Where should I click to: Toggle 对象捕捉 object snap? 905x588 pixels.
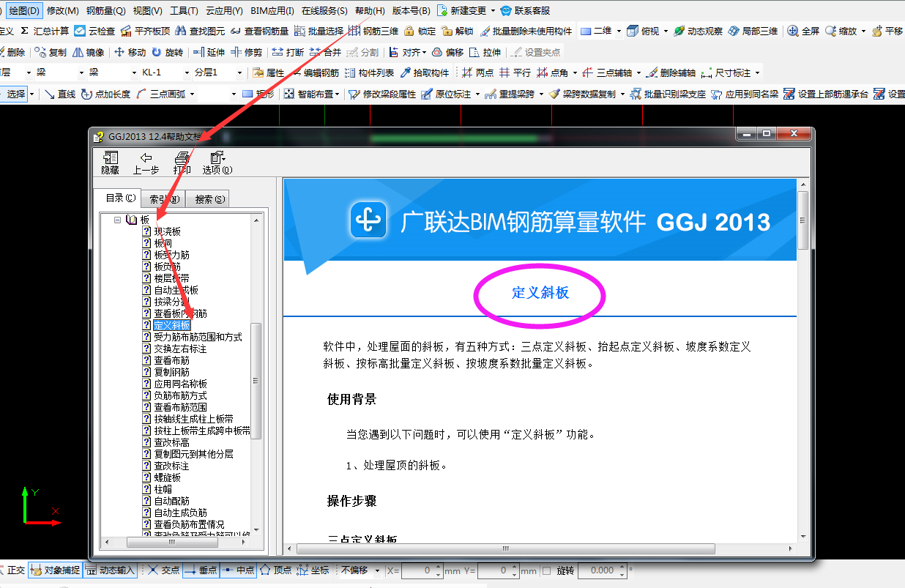pyautogui.click(x=56, y=570)
